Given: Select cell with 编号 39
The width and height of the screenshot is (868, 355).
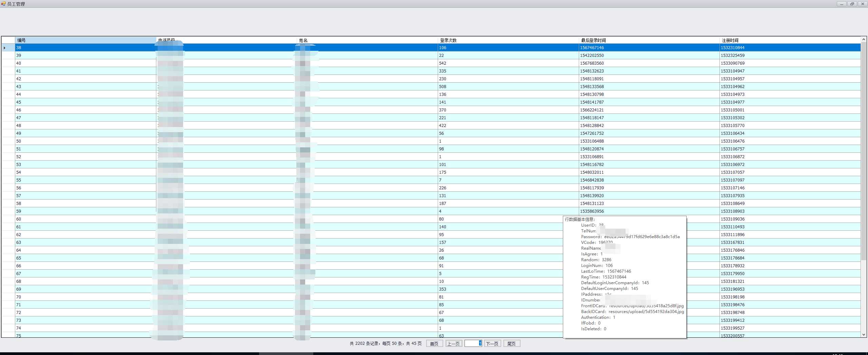Looking at the screenshot, I should [85, 55].
